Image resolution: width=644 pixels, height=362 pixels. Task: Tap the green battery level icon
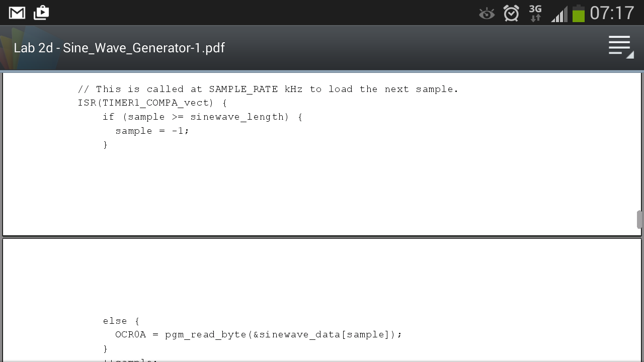[x=579, y=14]
